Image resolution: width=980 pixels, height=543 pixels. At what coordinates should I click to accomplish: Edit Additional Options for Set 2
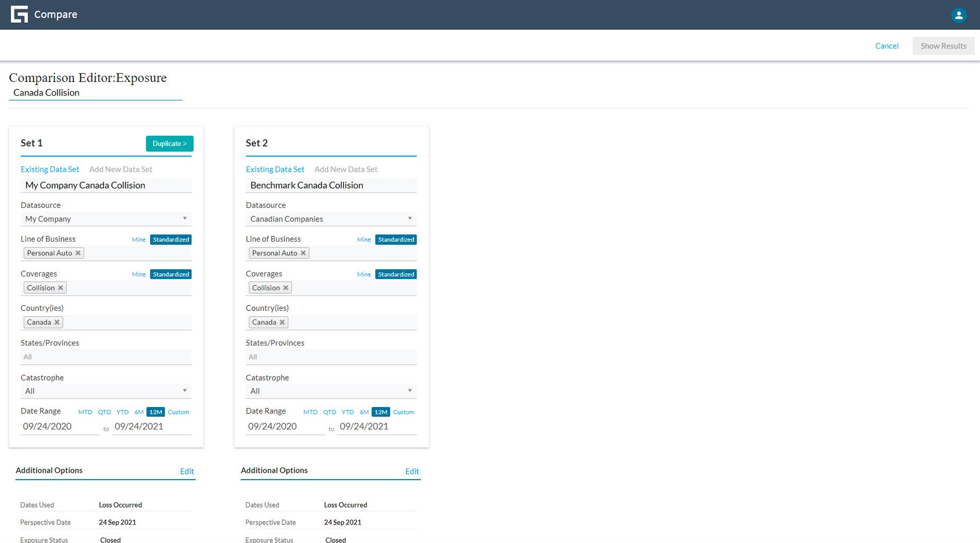click(x=412, y=471)
